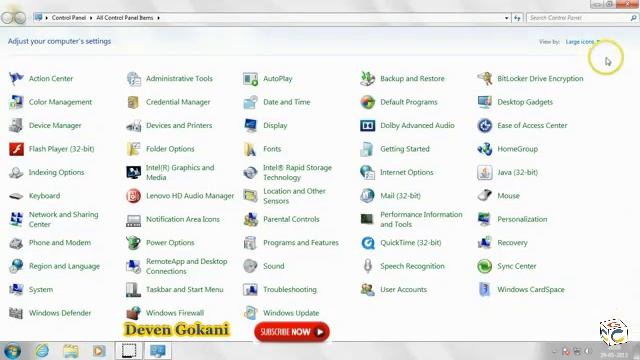The height and width of the screenshot is (360, 640).
Task: Click the Sync Center green icon
Action: [x=484, y=266]
